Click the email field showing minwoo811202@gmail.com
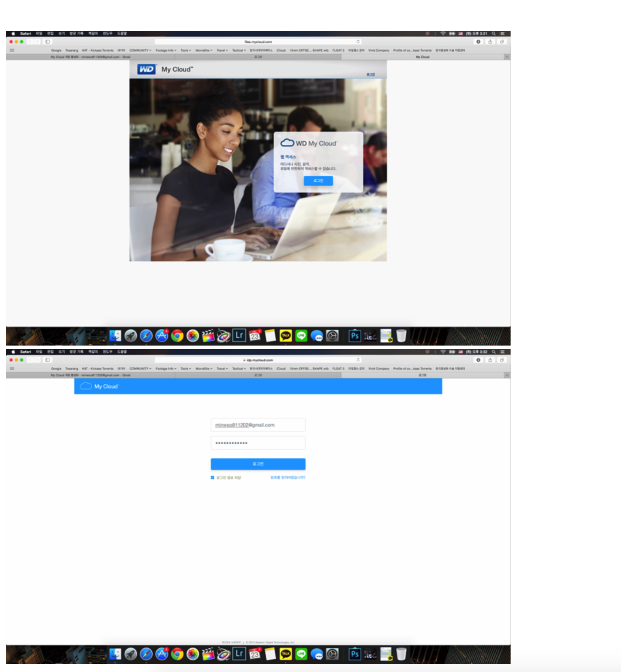 point(258,425)
